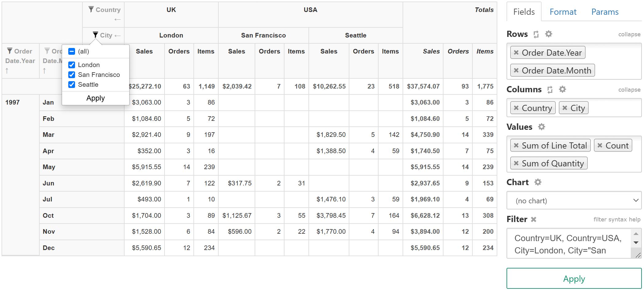
Task: Select the Sum of Quantity field chip
Action: 549,163
